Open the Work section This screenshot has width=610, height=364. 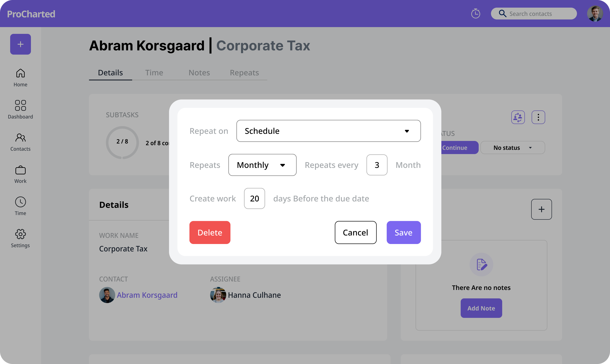pyautogui.click(x=20, y=174)
